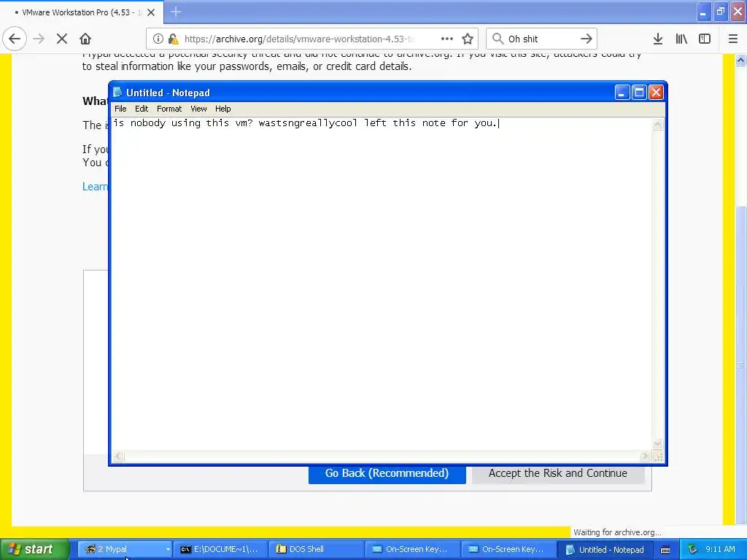Image resolution: width=747 pixels, height=560 pixels.
Task: Go to the browser home page
Action: coord(85,39)
